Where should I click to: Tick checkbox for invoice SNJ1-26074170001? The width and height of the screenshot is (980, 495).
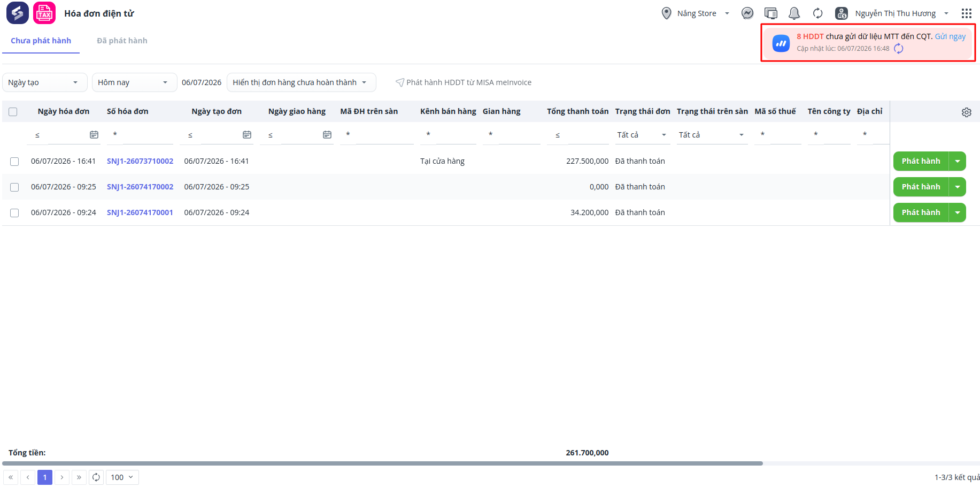14,213
